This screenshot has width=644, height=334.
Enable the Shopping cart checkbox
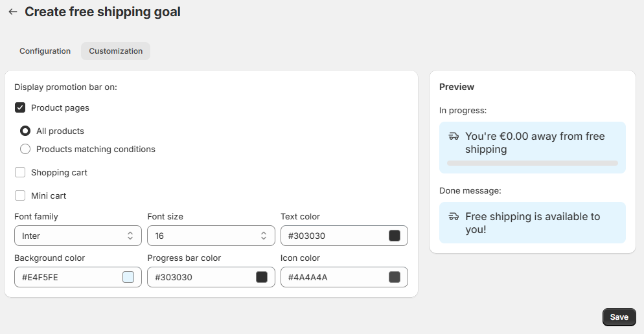[20, 173]
